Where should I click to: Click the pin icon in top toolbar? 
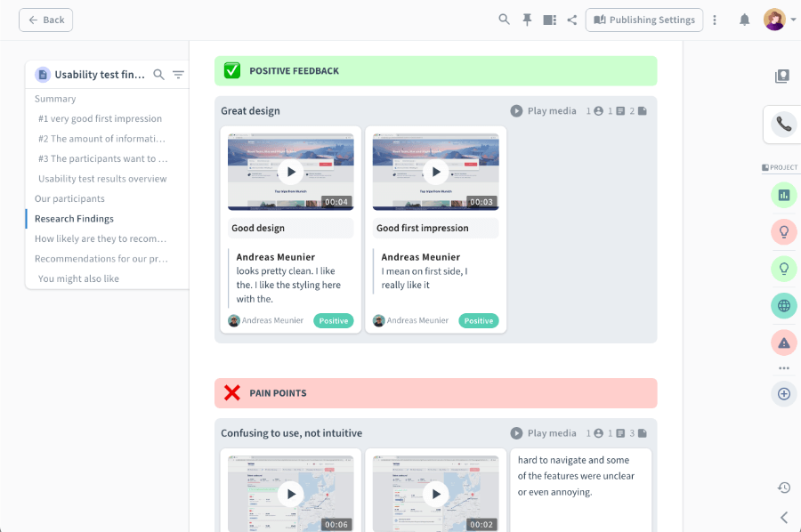tap(527, 20)
